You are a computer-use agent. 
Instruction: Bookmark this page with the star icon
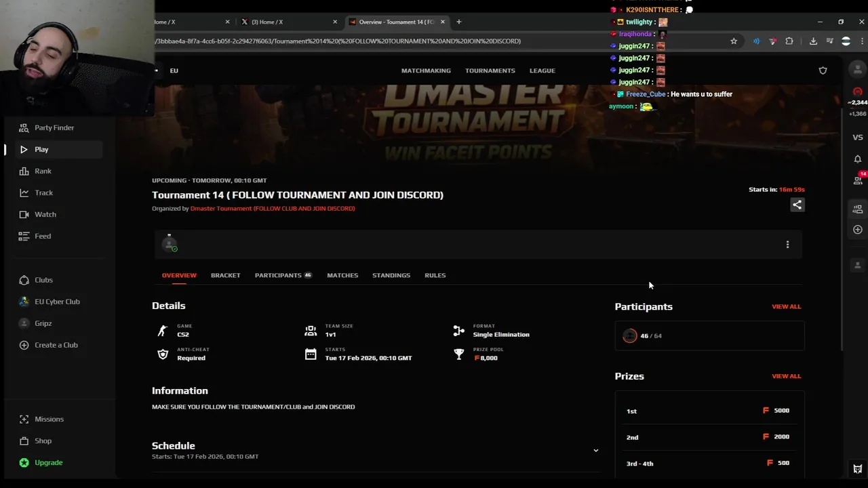tap(734, 41)
